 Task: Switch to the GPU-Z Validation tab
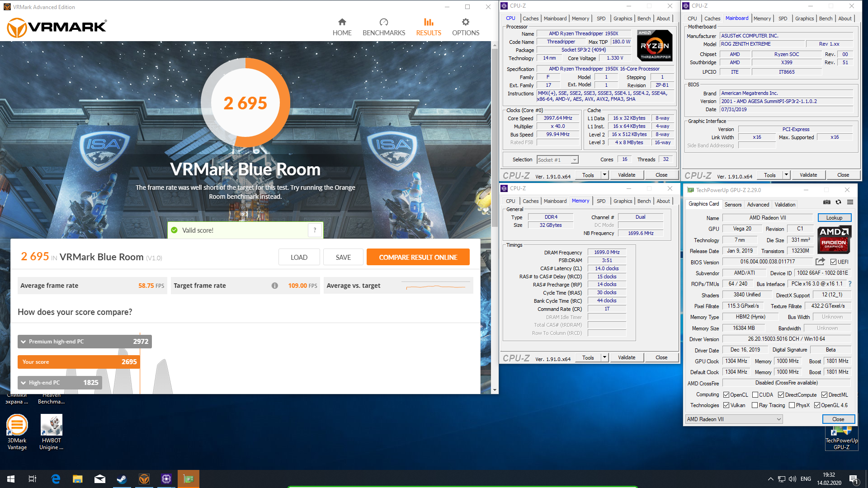click(785, 205)
